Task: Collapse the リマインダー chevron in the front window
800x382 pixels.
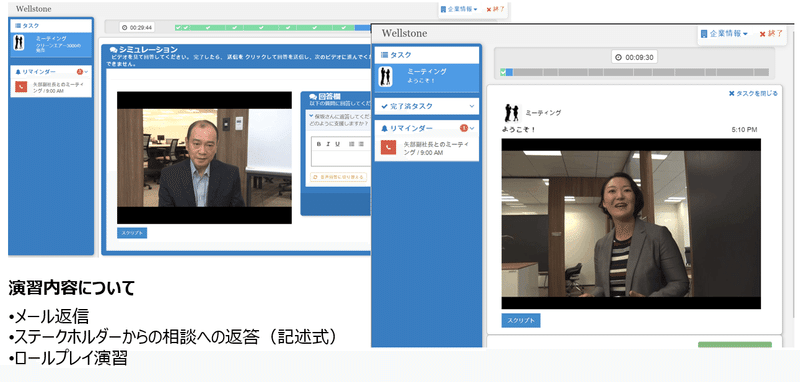Action: click(x=472, y=129)
